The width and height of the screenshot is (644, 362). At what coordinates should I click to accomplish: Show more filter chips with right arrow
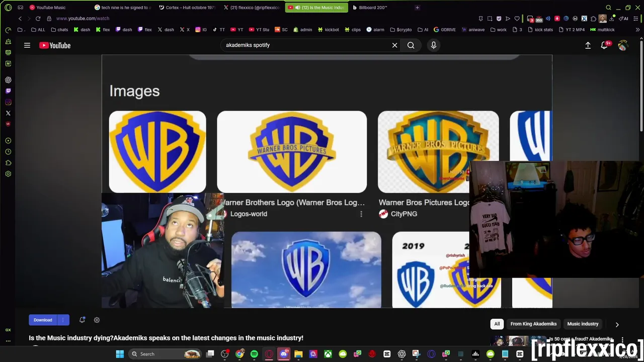tap(617, 324)
